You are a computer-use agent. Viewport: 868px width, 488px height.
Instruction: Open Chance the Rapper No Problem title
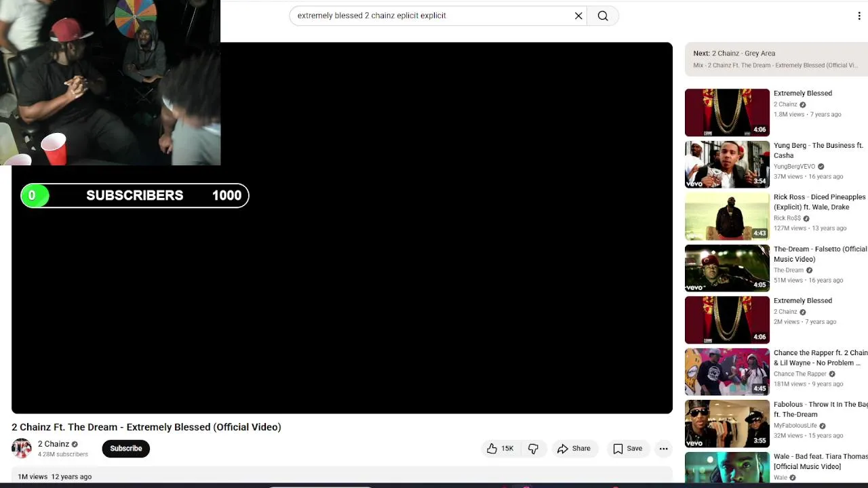tap(821, 358)
